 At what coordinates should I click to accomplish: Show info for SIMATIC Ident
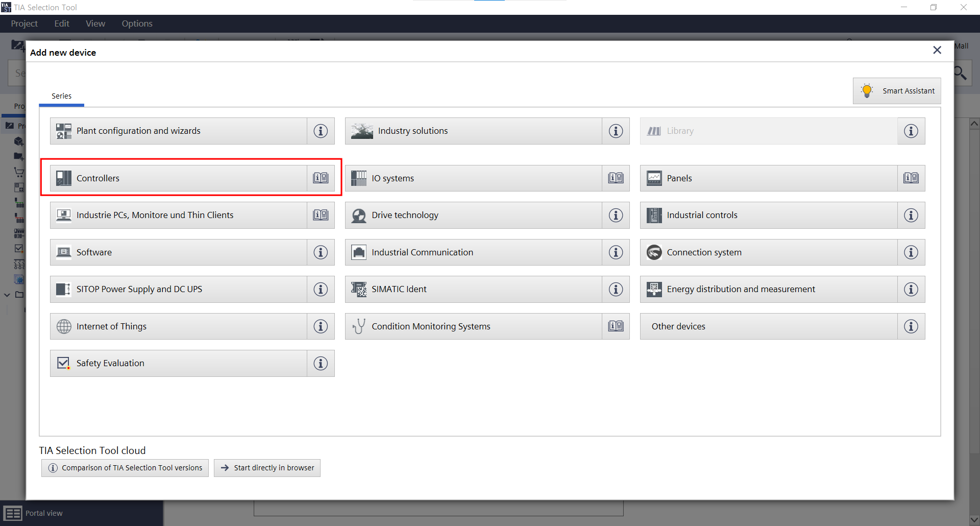[x=616, y=289]
